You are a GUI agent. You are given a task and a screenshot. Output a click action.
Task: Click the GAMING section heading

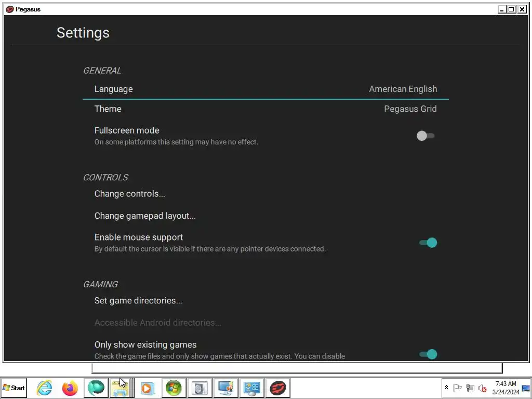click(x=100, y=284)
